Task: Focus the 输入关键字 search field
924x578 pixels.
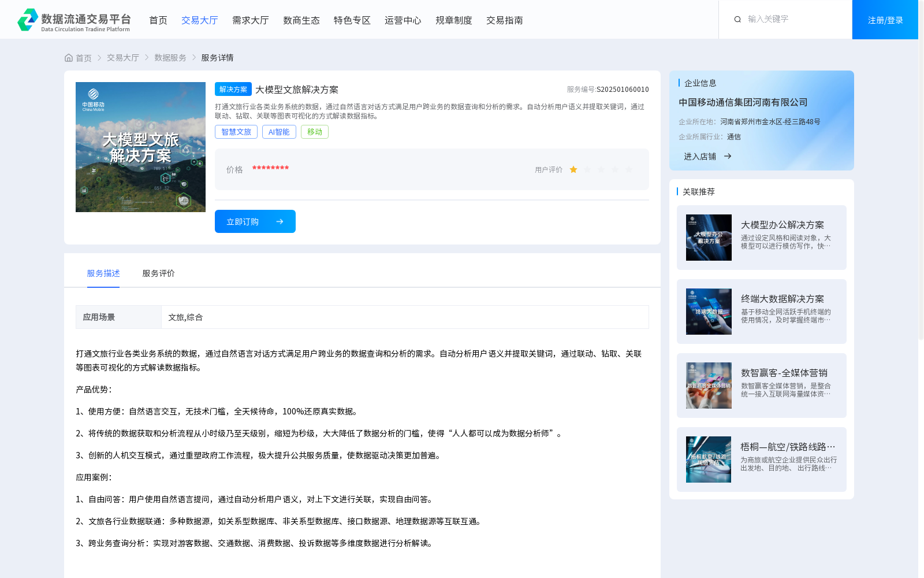Action: [x=794, y=19]
